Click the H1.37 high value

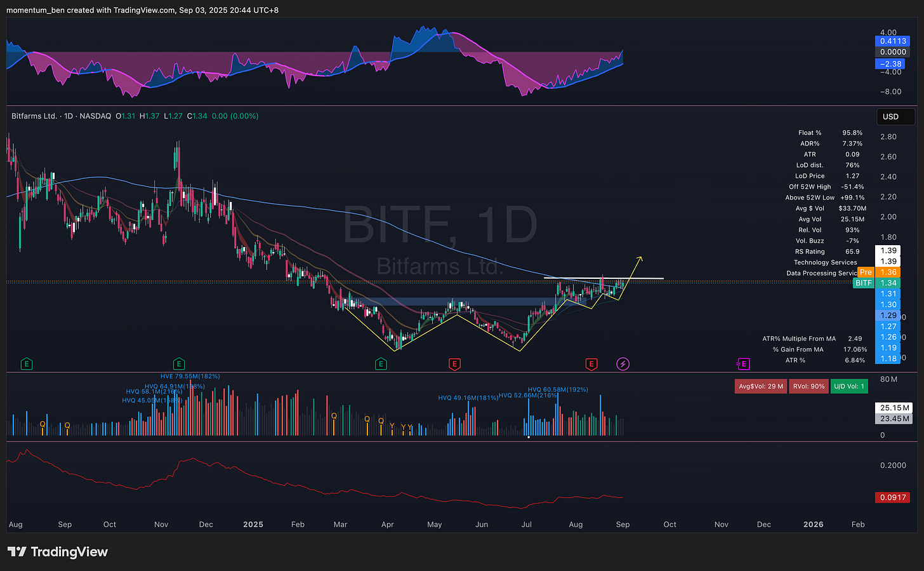click(x=149, y=116)
